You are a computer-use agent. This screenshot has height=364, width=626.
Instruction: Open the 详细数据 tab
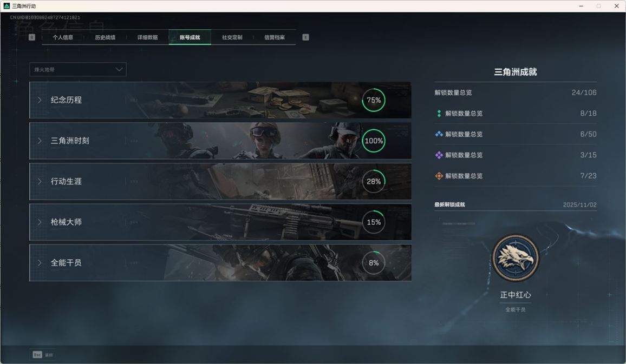click(147, 37)
